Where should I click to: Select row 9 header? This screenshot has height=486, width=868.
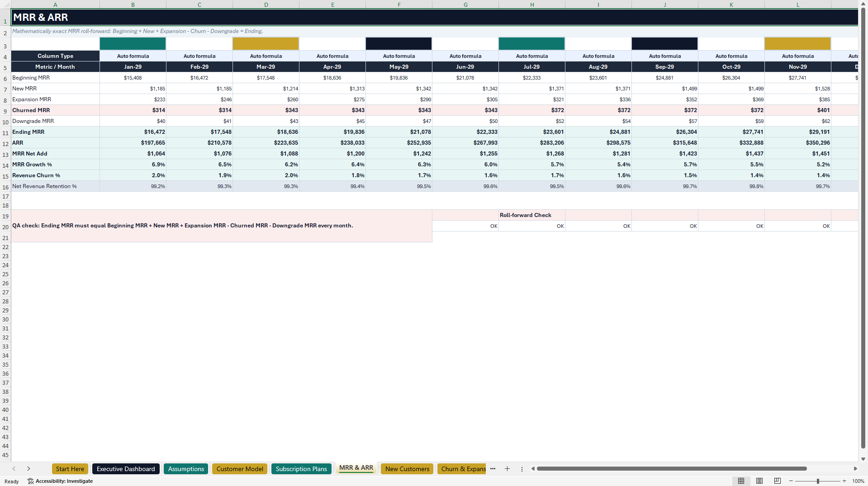tap(5, 111)
